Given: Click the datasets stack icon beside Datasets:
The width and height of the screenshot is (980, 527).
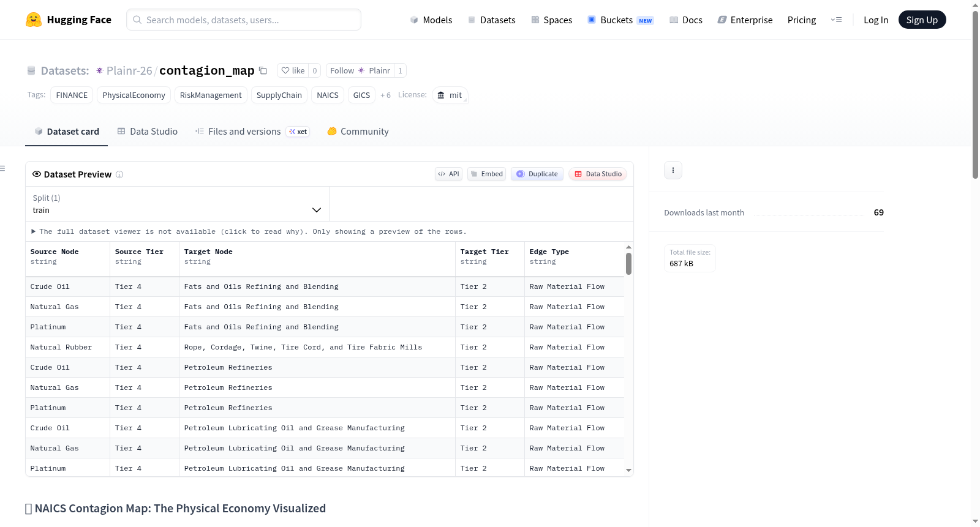Looking at the screenshot, I should point(31,70).
